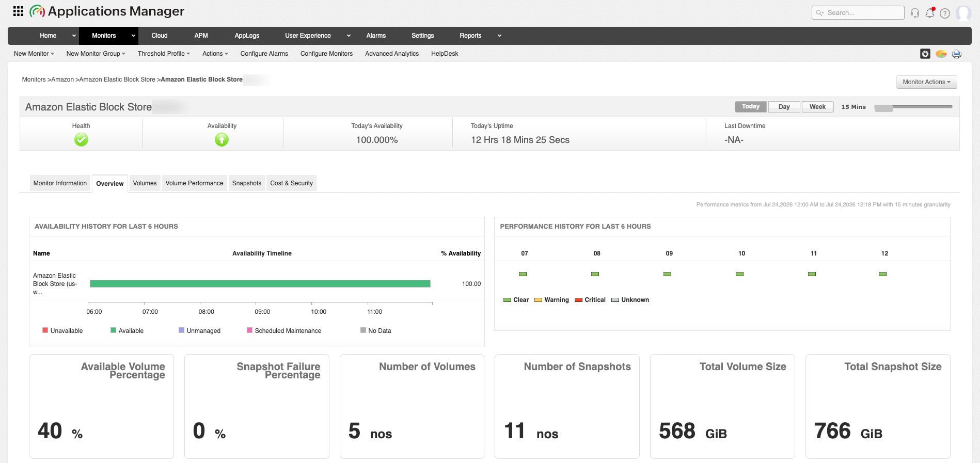Image resolution: width=980 pixels, height=463 pixels.
Task: Click the Amazon breadcrumb link
Action: click(x=62, y=79)
